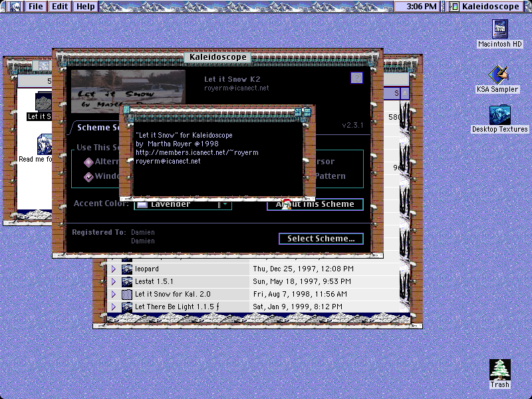Click the v2.3.1 version text
This screenshot has width=532, height=399.
353,125
